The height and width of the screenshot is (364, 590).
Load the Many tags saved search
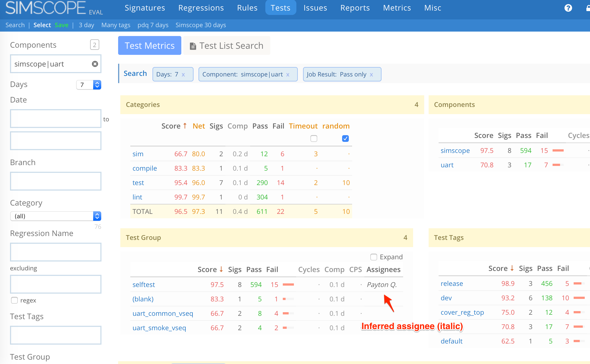point(116,25)
